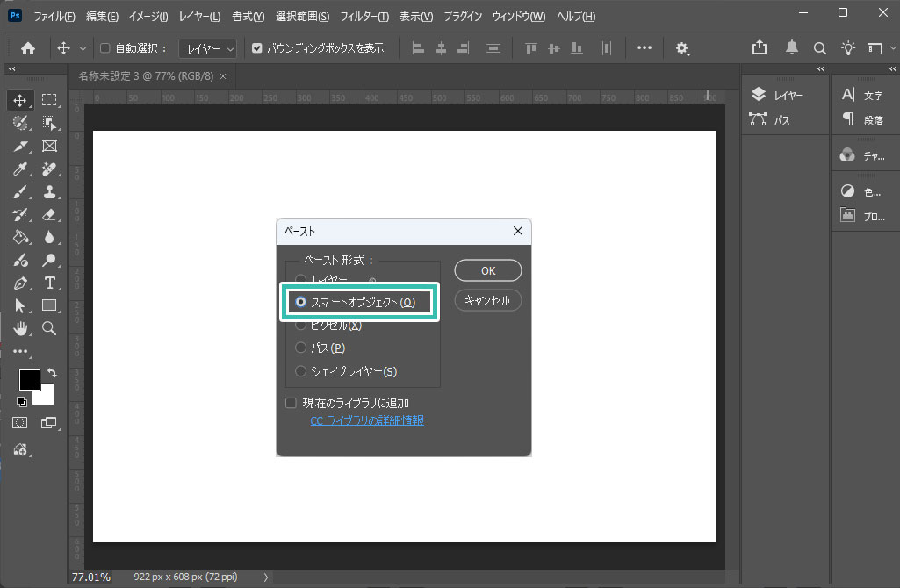Select the Hand tool
The width and height of the screenshot is (900, 588).
[21, 328]
